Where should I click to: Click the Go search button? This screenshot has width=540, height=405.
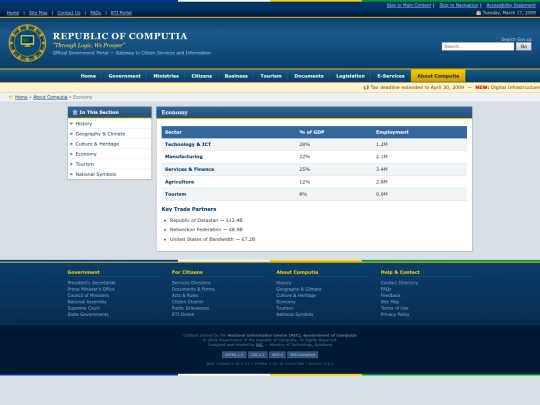pyautogui.click(x=523, y=46)
